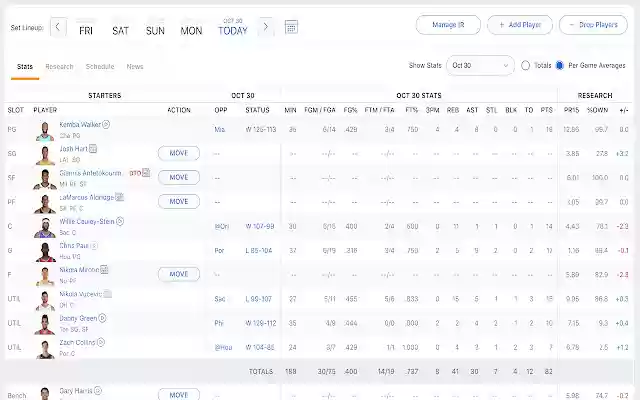Select SUN in the lineup days
The height and width of the screenshot is (400, 640).
[x=155, y=31]
